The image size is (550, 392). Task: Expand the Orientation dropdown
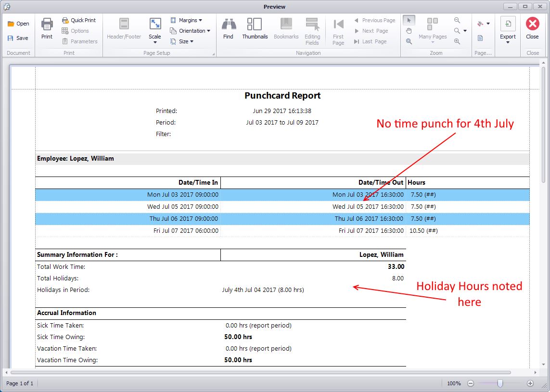[x=190, y=31]
